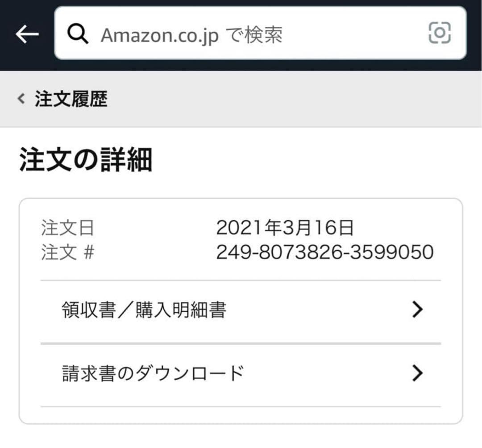The height and width of the screenshot is (448, 482).
Task: Open 領収書／購入明細書 receipt details
Action: (x=143, y=309)
